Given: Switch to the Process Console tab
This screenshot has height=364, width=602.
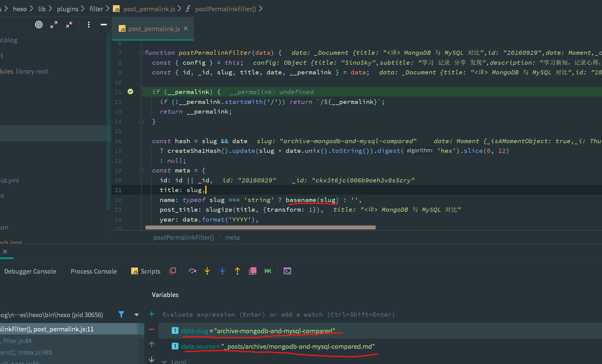Looking at the screenshot, I should [94, 271].
